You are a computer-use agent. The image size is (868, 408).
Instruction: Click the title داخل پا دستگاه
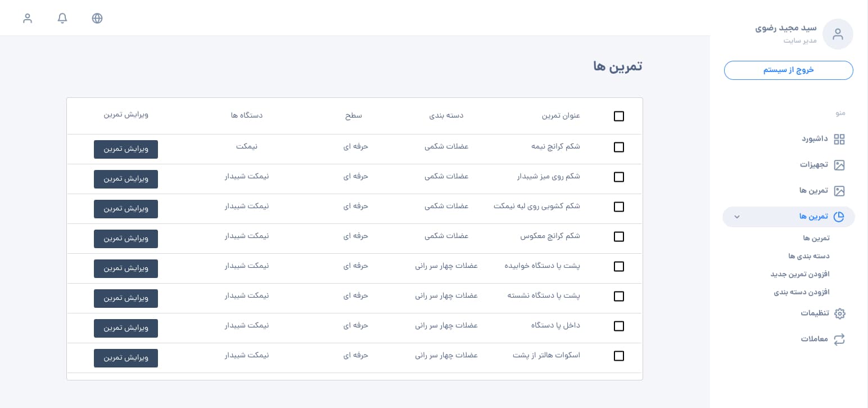(x=556, y=325)
